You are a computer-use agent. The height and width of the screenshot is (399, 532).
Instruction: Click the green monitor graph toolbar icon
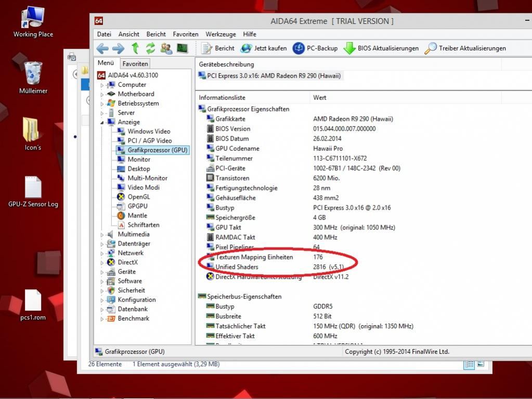[x=182, y=48]
